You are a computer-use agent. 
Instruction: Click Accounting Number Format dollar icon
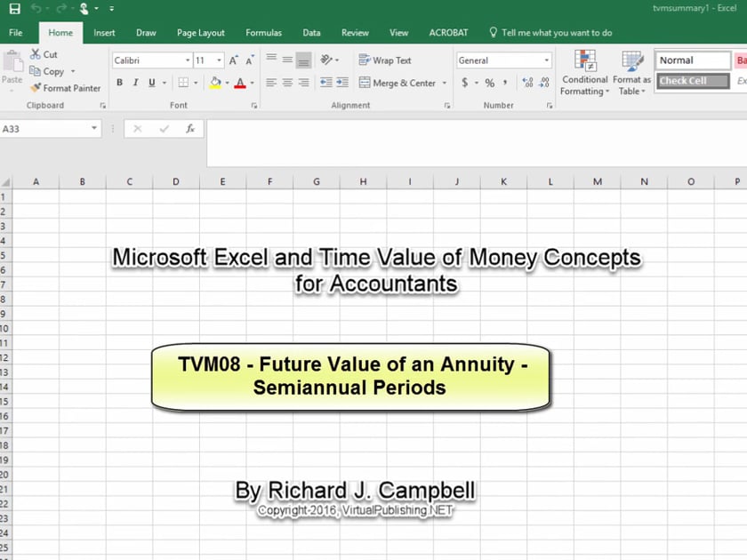[465, 83]
